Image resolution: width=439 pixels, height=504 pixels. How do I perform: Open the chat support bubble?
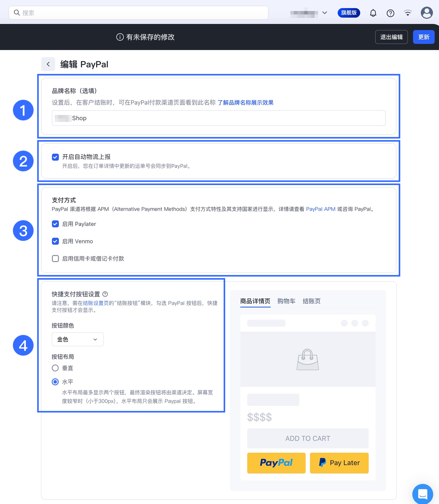point(422,494)
